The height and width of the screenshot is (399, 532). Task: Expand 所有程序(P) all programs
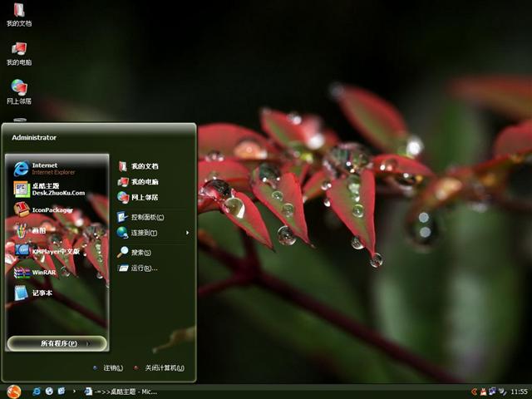click(x=57, y=343)
